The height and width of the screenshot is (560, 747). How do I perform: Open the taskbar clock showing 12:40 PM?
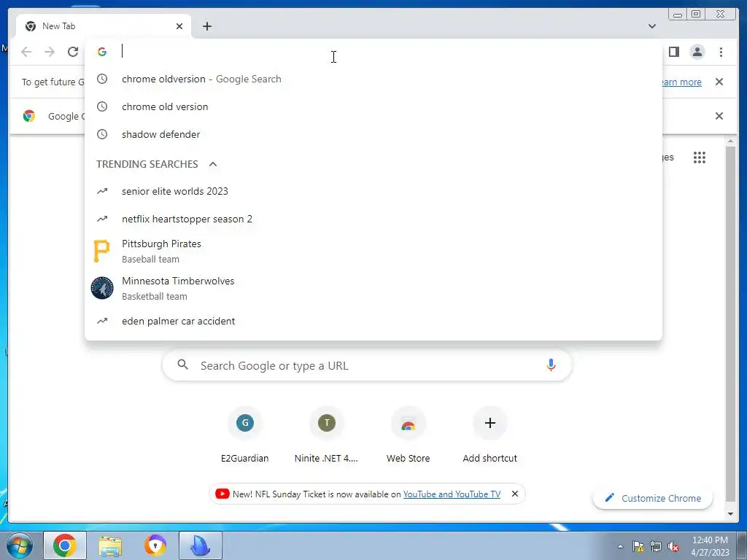(710, 545)
